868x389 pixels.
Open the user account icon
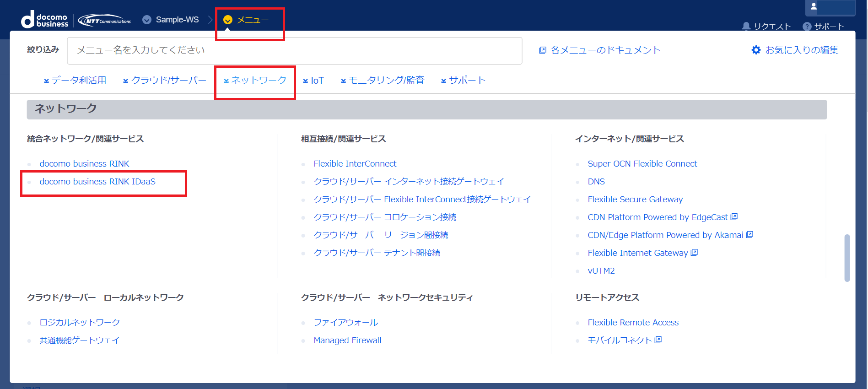(814, 6)
